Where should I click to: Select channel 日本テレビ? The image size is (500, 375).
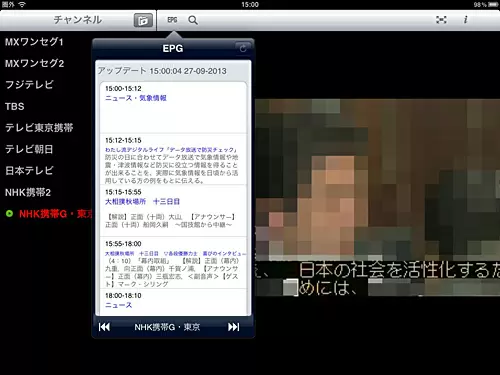click(x=29, y=171)
